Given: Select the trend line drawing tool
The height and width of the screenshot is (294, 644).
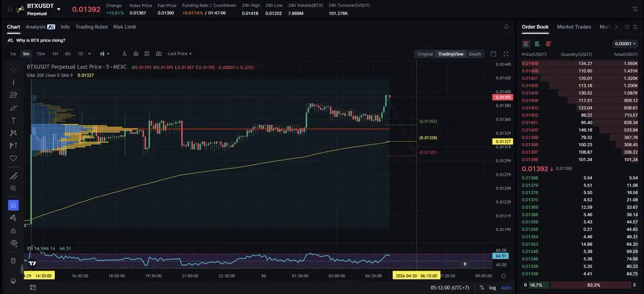Looking at the screenshot, I should tap(13, 83).
